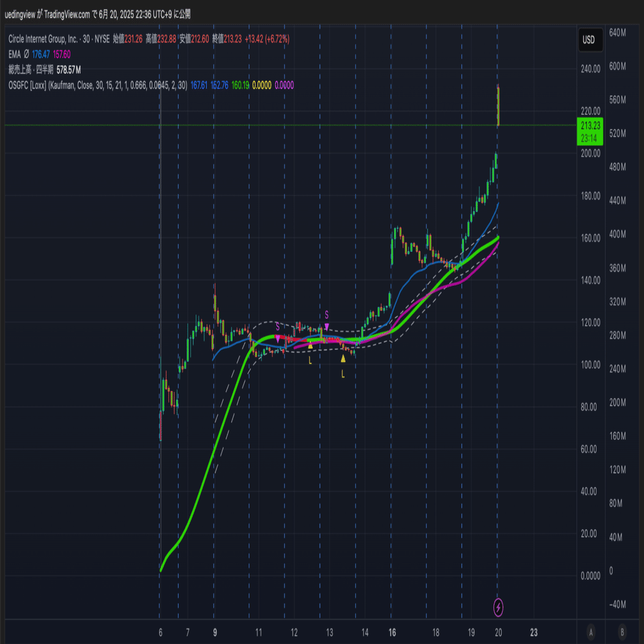Click the 560M volume axis label
Image resolution: width=644 pixels, height=644 pixels.
(617, 100)
